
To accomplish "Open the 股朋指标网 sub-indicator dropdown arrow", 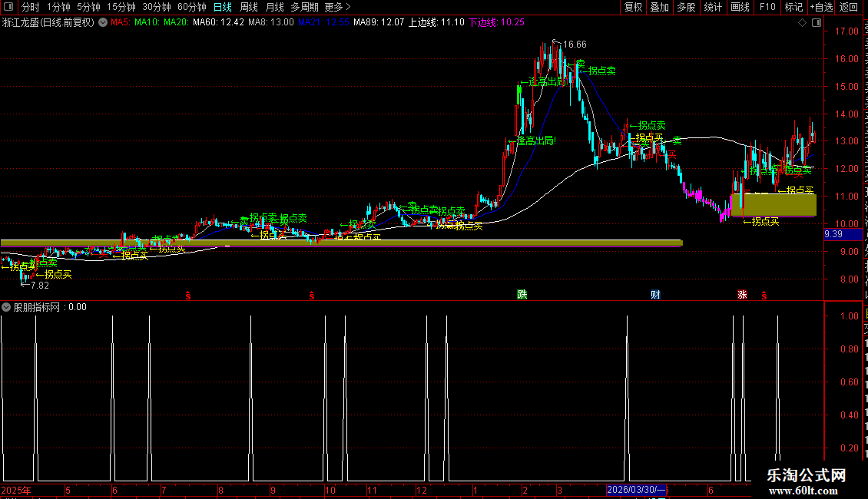I will coord(6,307).
